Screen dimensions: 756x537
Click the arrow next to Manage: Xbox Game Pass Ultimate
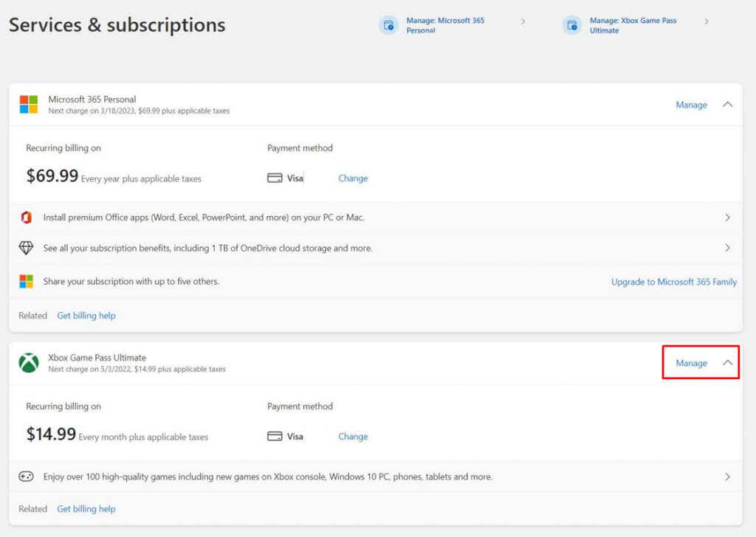pos(707,21)
